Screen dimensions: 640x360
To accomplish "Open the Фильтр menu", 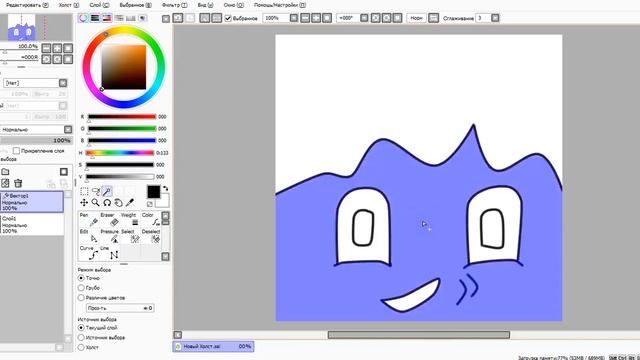I will click(x=174, y=5).
